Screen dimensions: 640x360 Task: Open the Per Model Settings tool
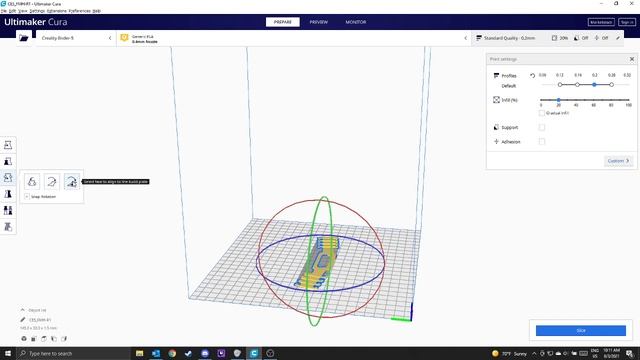8,210
